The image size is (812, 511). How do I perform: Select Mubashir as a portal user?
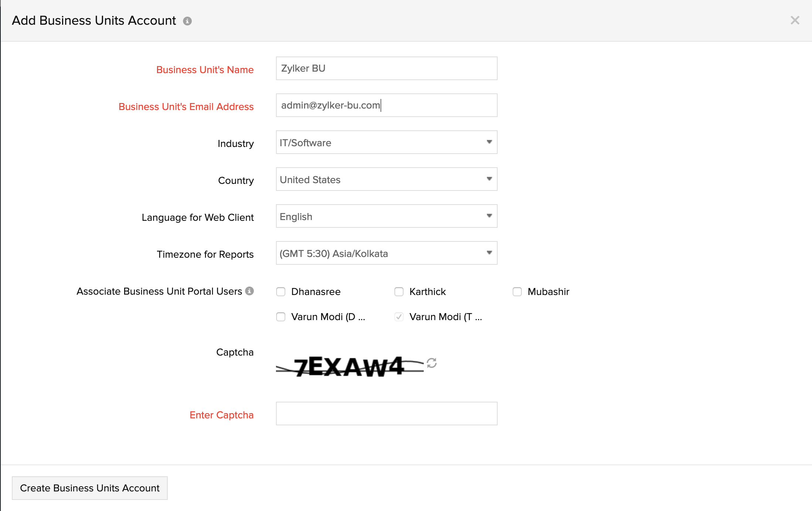tap(517, 292)
